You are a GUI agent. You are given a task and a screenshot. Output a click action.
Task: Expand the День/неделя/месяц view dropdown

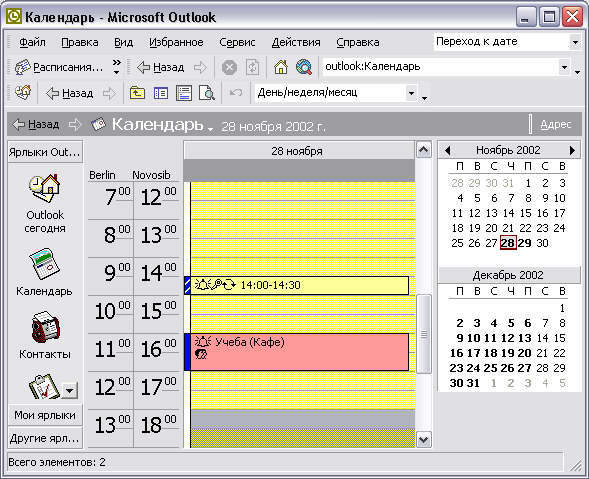point(411,93)
